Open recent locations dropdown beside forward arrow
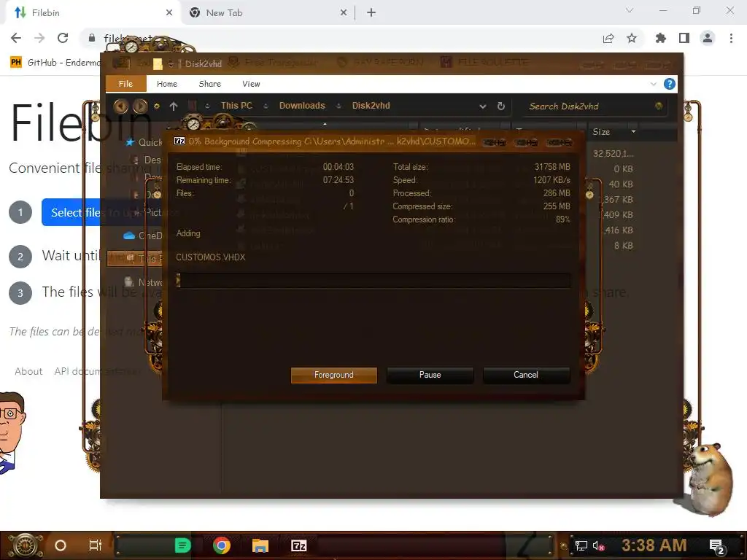Screen dimensions: 747x560 [157, 106]
